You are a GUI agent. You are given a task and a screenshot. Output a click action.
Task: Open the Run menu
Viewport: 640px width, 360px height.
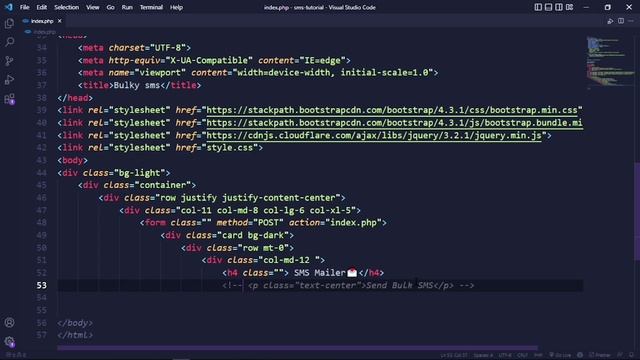point(127,7)
